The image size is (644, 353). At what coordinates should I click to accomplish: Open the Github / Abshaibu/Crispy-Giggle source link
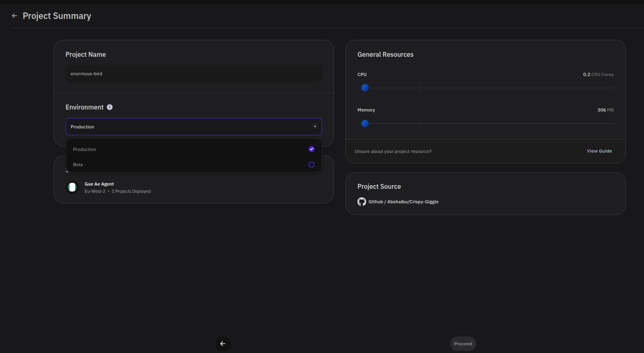[x=403, y=202]
